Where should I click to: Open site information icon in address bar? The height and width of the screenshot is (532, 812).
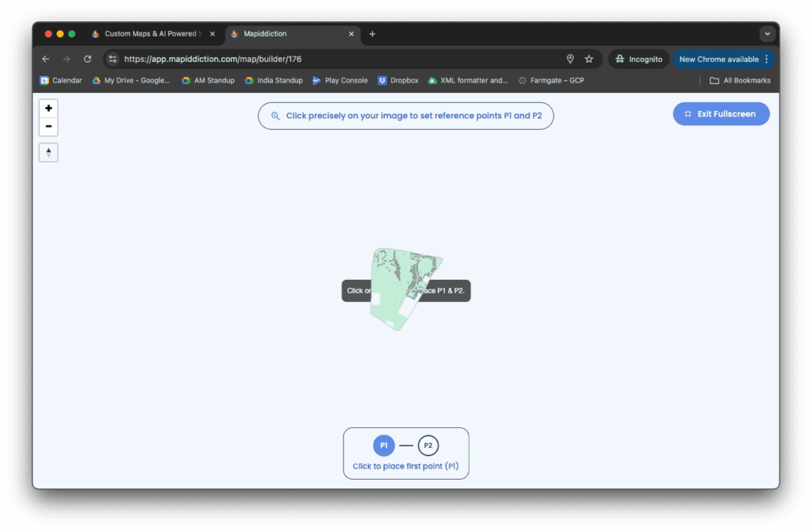click(113, 59)
